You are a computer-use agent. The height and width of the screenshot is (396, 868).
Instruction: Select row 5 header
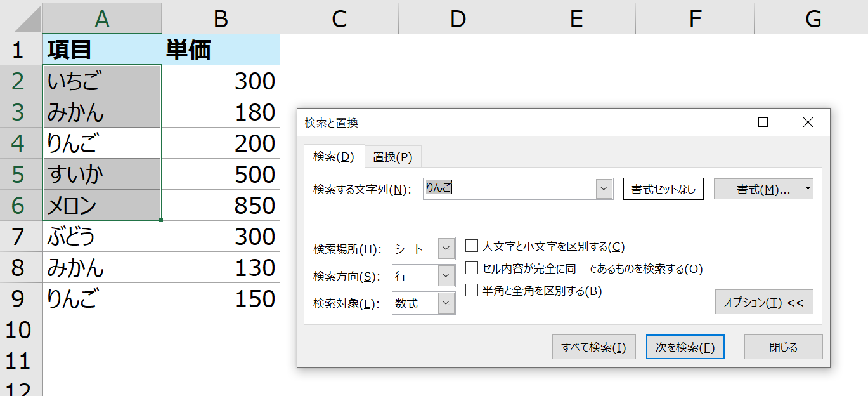21,174
